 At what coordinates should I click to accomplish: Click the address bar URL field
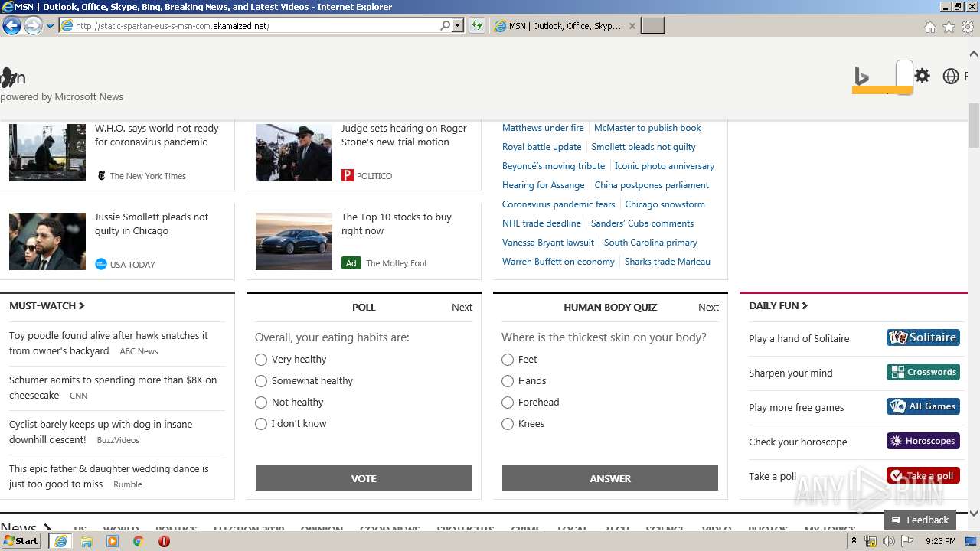point(256,25)
